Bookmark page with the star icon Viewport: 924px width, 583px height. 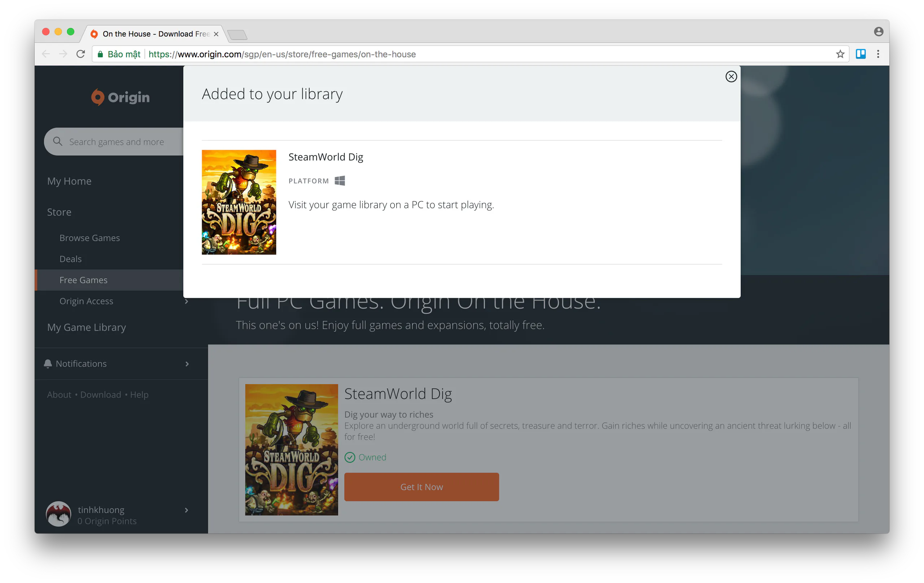[840, 54]
